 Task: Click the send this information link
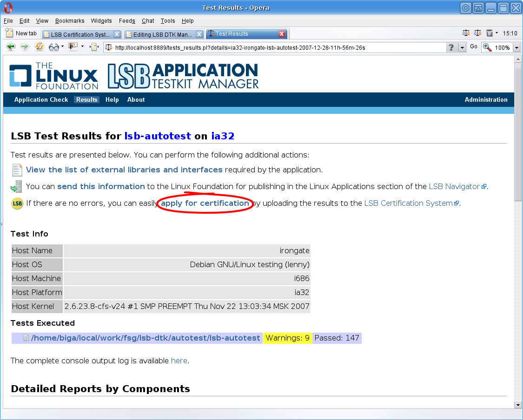click(101, 186)
